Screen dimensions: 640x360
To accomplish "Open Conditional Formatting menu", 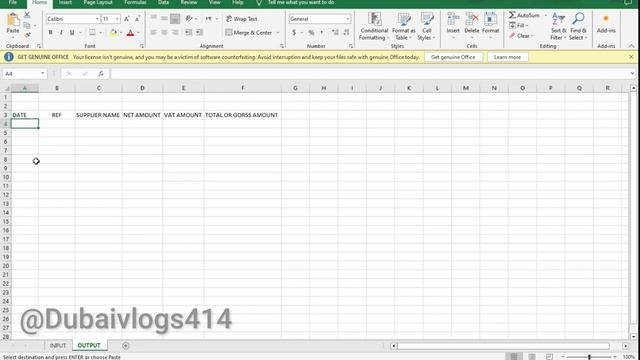I will [x=374, y=27].
